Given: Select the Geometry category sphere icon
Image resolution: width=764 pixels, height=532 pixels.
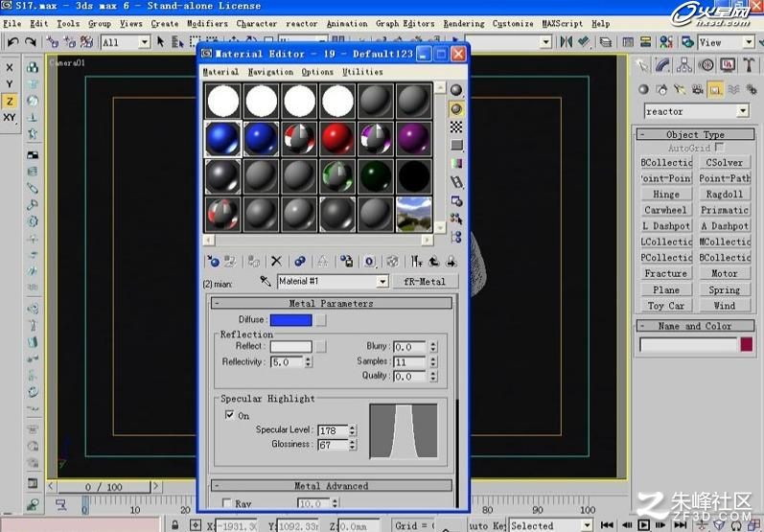Looking at the screenshot, I should [x=643, y=89].
